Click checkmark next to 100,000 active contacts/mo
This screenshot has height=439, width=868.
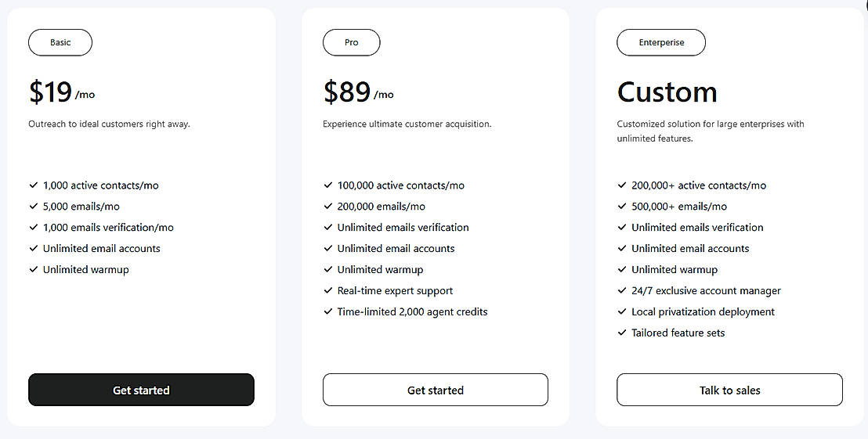[x=328, y=185]
